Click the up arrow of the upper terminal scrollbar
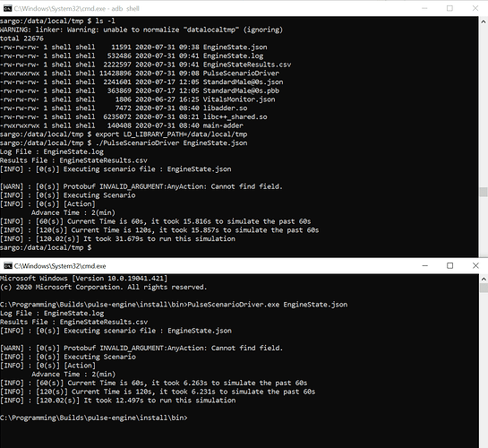The image size is (488, 448). point(484,22)
